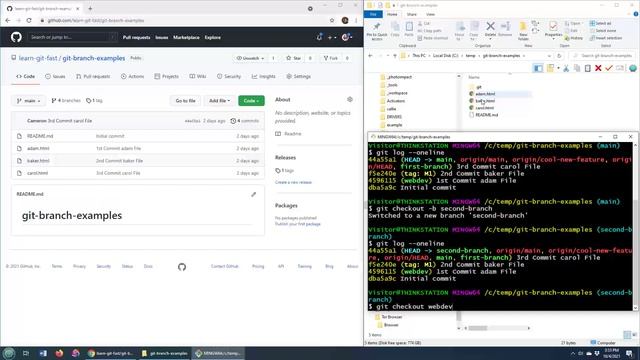The height and width of the screenshot is (360, 640).
Task: Bookmark this page with the star icon
Action: (x=332, y=20)
